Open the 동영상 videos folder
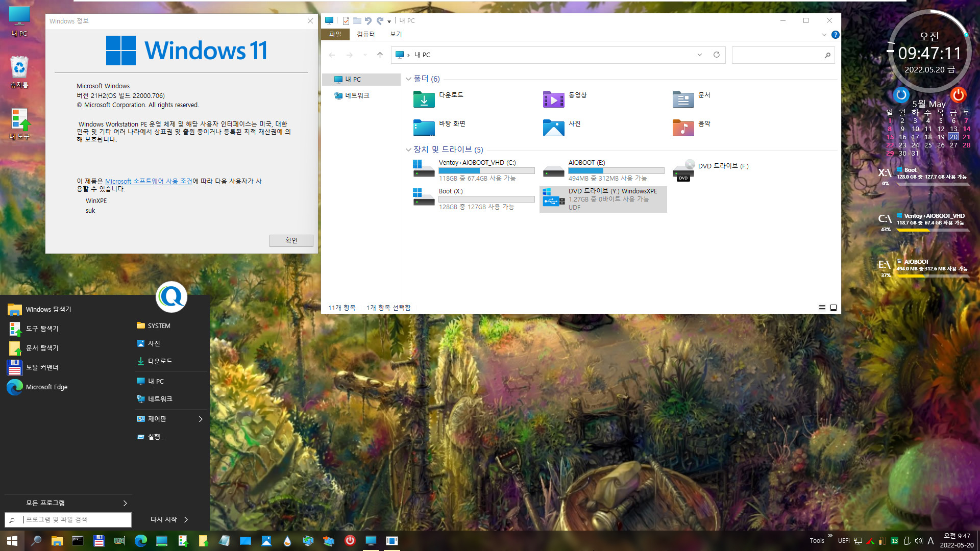This screenshot has height=551, width=980. point(566,99)
